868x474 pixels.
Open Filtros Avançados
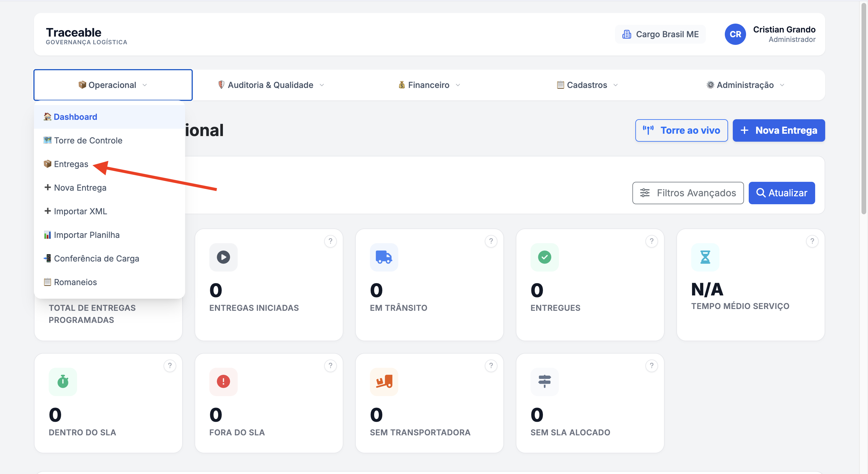pyautogui.click(x=688, y=193)
